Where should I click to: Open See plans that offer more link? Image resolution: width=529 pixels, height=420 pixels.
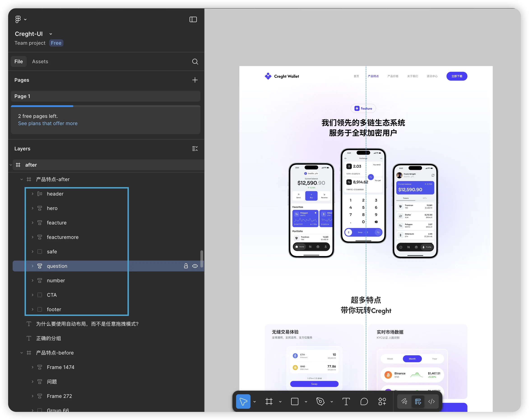point(48,123)
